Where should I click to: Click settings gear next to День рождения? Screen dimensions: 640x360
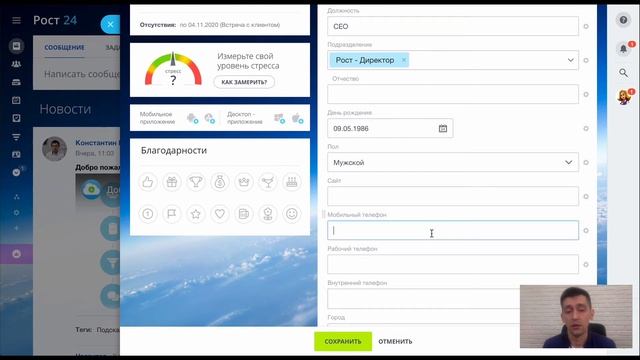[x=586, y=129]
